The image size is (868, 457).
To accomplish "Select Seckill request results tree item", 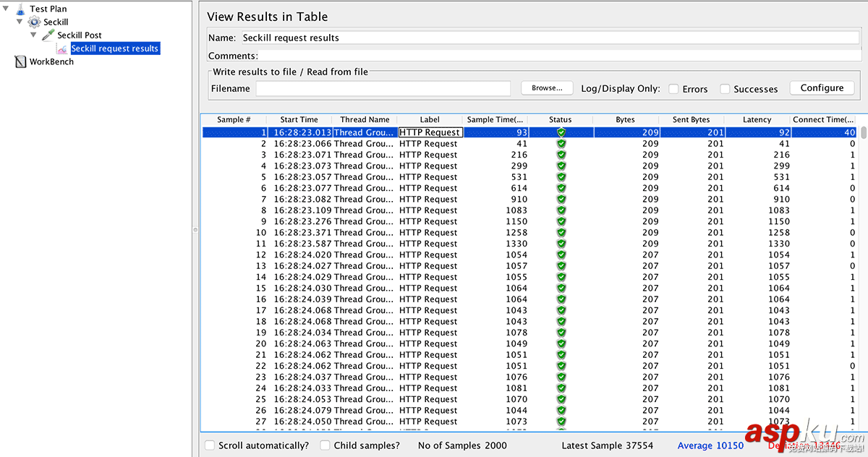I will click(114, 48).
